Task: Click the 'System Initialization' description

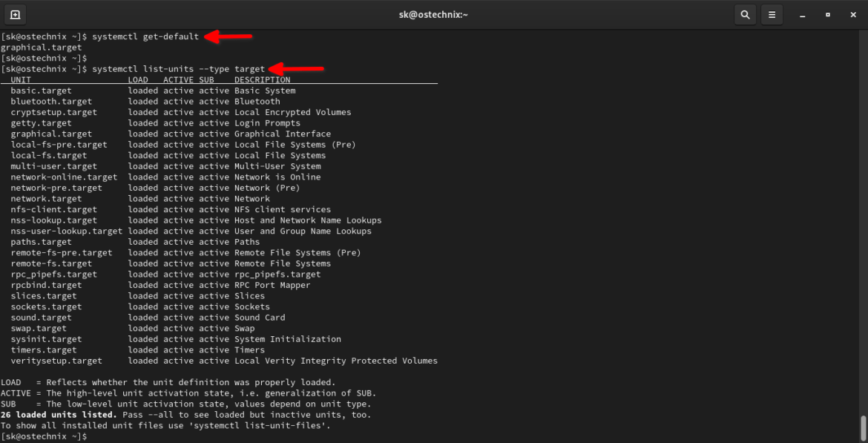Action: click(288, 339)
